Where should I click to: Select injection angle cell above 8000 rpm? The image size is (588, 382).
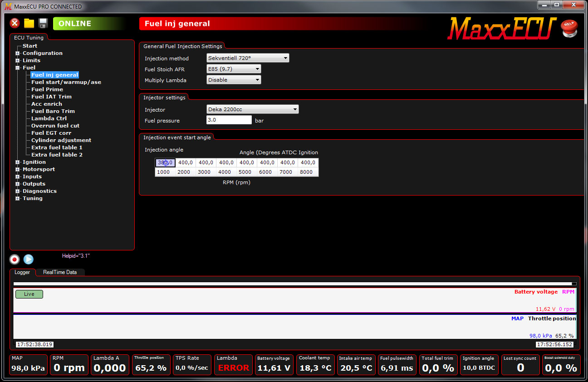tap(308, 163)
